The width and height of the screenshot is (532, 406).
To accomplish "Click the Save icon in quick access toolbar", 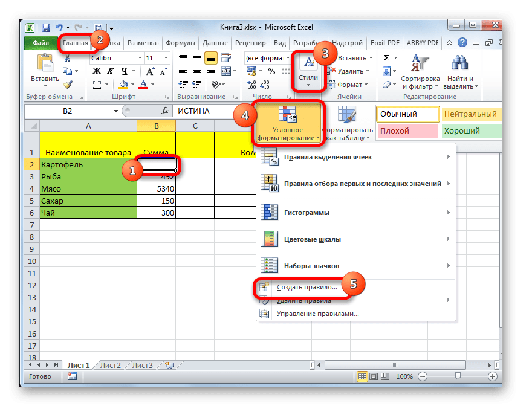I will coord(46,27).
